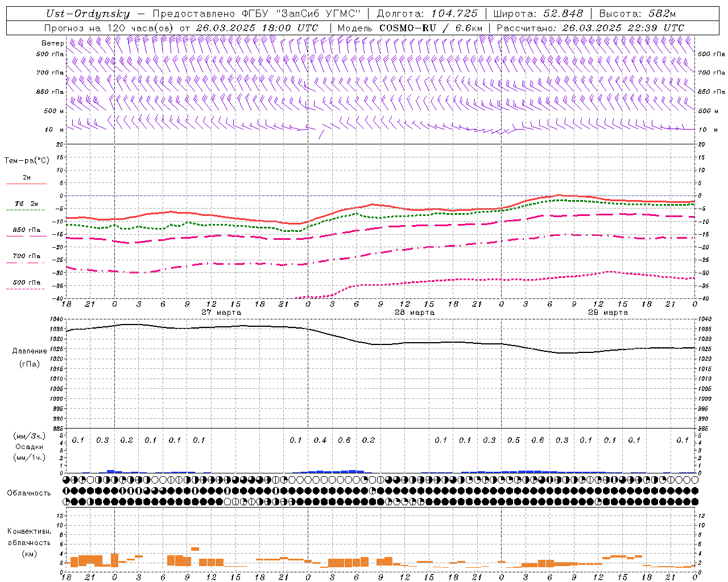Screen dimensions: 728x582
Task: Click the green dashed 'Td 2м' line sample
Action: (26, 210)
